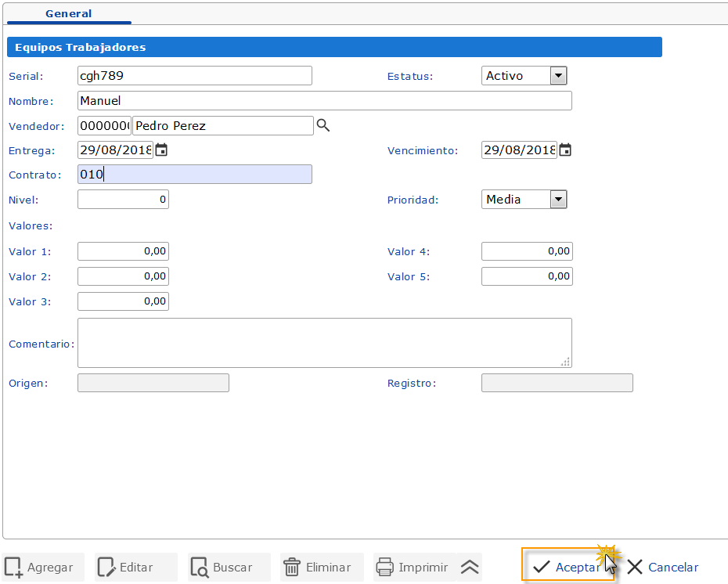
Task: Click the Agregar toolbar button
Action: 40,568
